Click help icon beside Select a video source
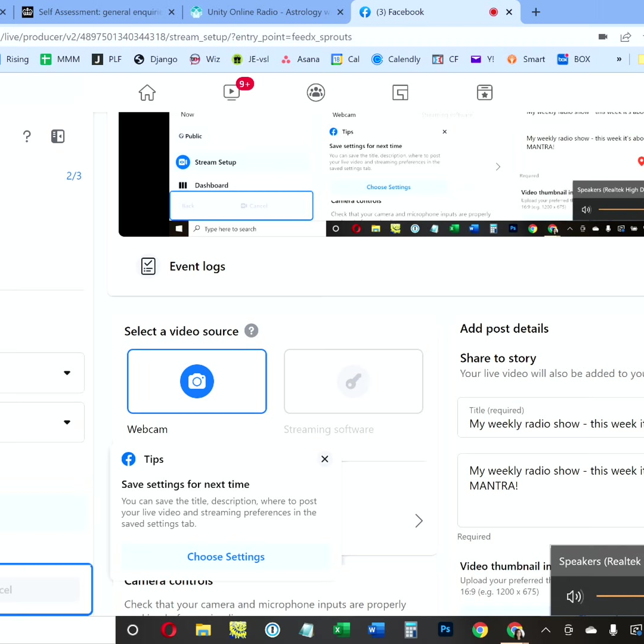 point(251,331)
